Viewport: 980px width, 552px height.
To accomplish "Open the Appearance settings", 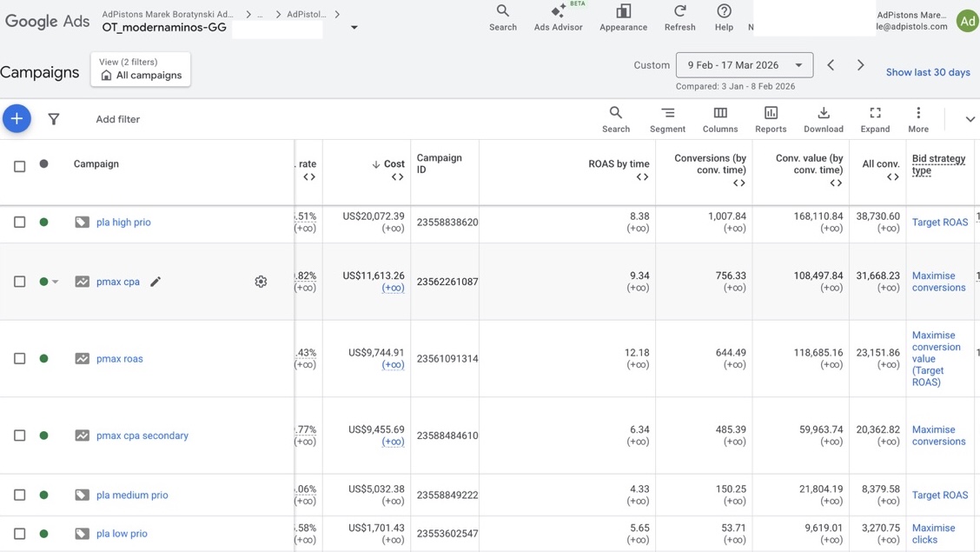I will 623,17.
